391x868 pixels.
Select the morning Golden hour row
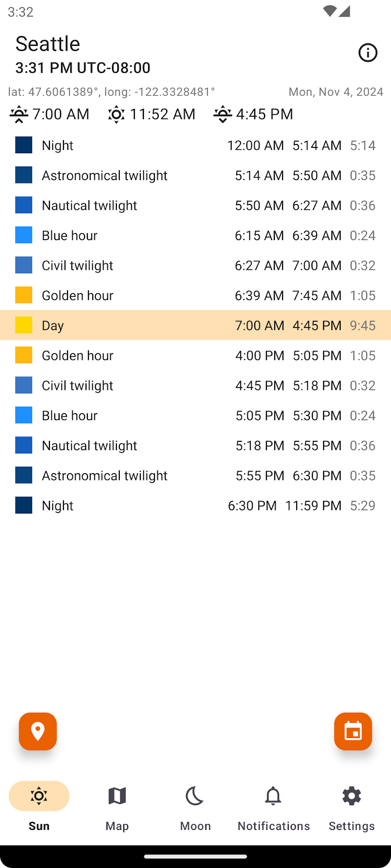tap(195, 295)
